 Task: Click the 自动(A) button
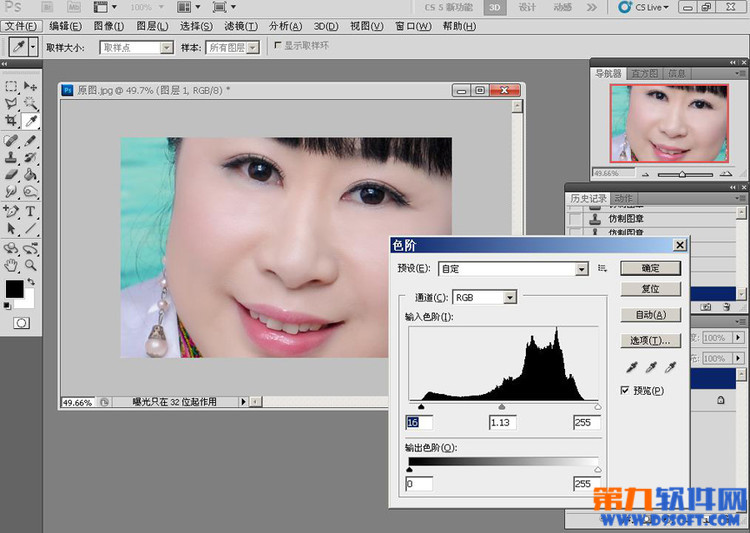coord(651,315)
